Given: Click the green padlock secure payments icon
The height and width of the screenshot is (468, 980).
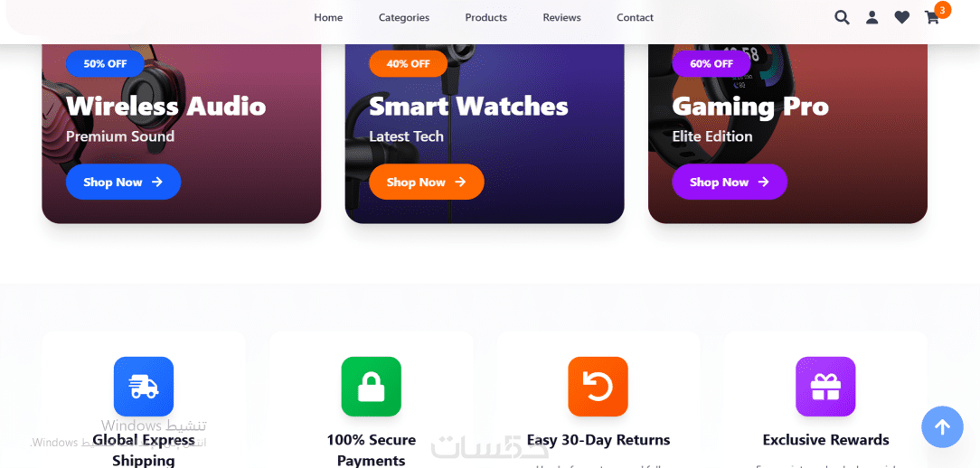Looking at the screenshot, I should click(372, 386).
